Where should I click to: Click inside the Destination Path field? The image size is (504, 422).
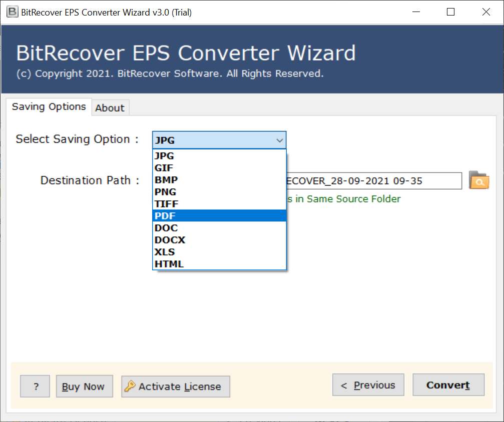[373, 181]
